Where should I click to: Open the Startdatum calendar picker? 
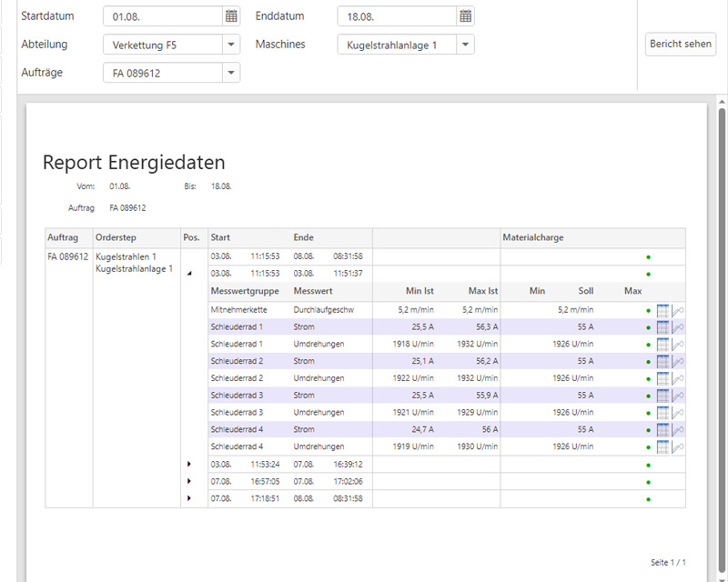click(x=231, y=16)
